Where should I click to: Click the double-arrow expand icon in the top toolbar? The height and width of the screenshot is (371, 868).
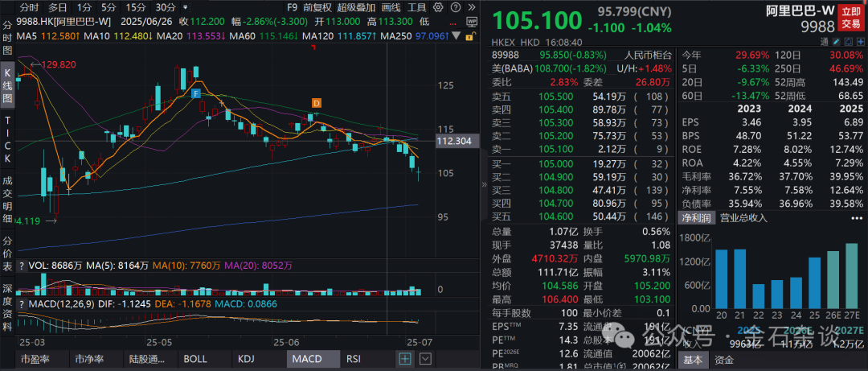coord(471,7)
